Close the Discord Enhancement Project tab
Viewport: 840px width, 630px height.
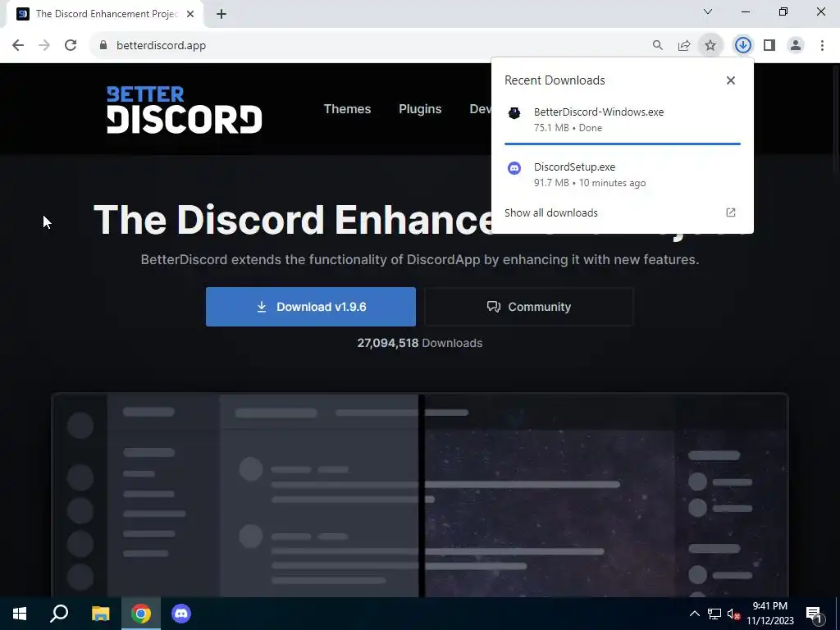click(190, 15)
